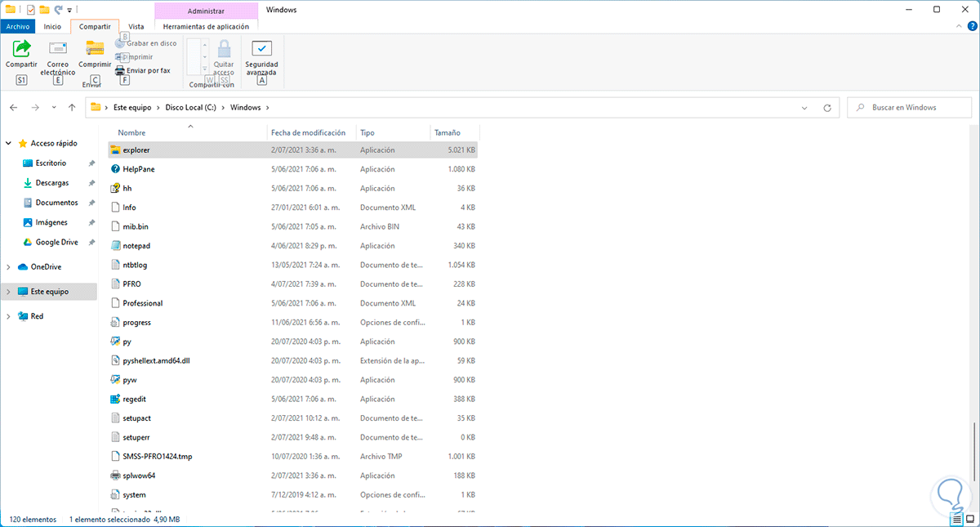The height and width of the screenshot is (527, 980).
Task: Click the Correo electrónico envelope icon
Action: pyautogui.click(x=57, y=48)
